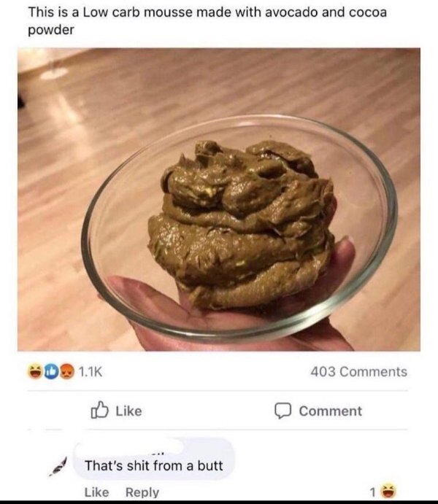Viewport: 438px width, 504px height.
Task: Click the laughing reaction emoji beside 1.1K
Action: tap(35, 371)
